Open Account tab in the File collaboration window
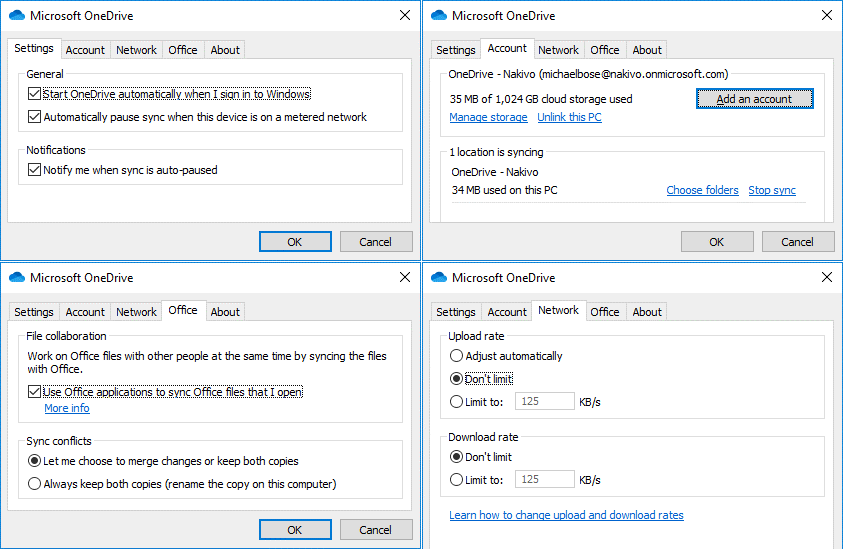Image resolution: width=843 pixels, height=549 pixels. 85,312
